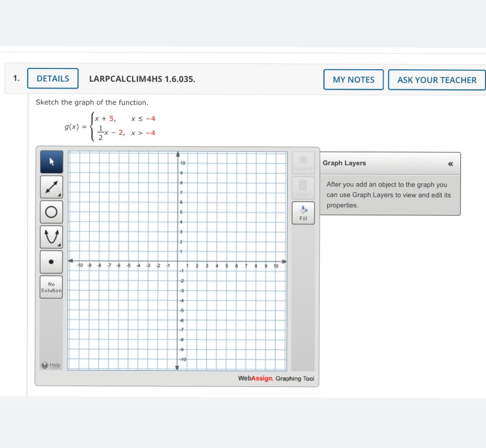
Task: Click the LARPCALCLIM4HS 1.6.035 problem code
Action: coord(142,79)
